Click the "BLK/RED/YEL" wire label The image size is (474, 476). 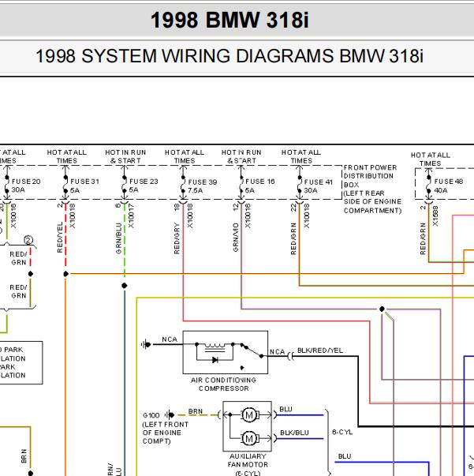[320, 350]
